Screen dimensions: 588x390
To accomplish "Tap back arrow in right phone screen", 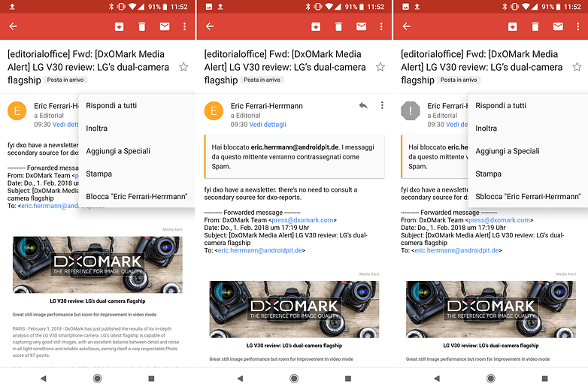I will tap(407, 26).
